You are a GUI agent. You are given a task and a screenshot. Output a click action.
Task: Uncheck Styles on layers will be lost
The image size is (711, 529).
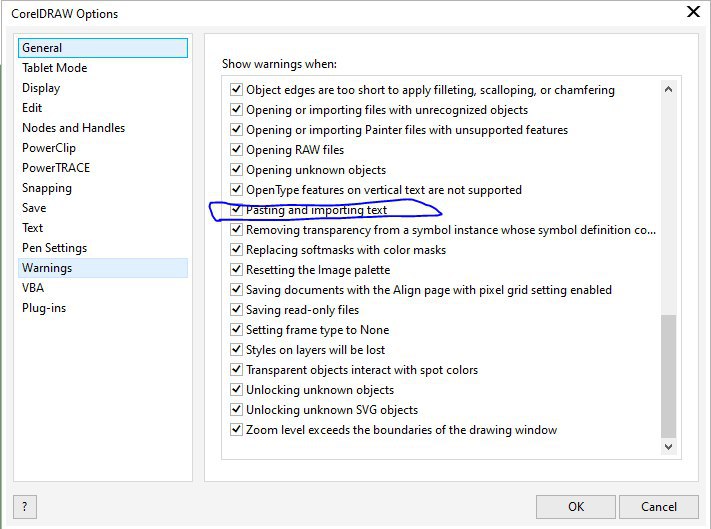pyautogui.click(x=236, y=349)
